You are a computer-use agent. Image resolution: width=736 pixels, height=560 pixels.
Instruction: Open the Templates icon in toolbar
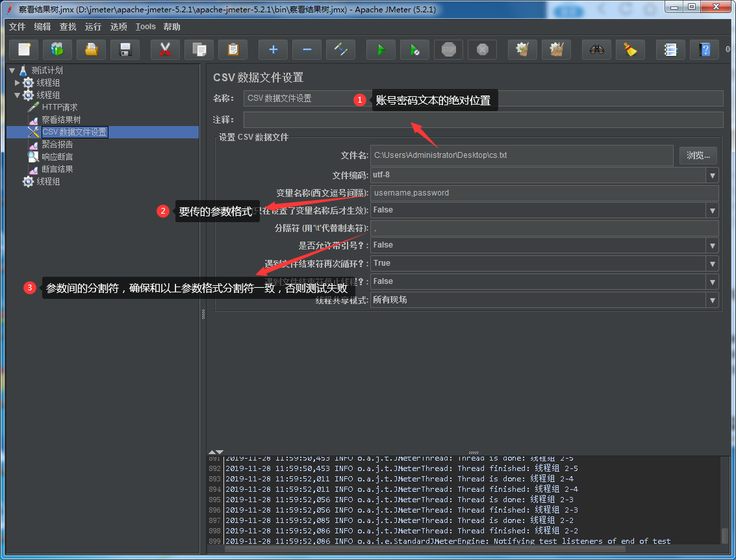click(57, 49)
